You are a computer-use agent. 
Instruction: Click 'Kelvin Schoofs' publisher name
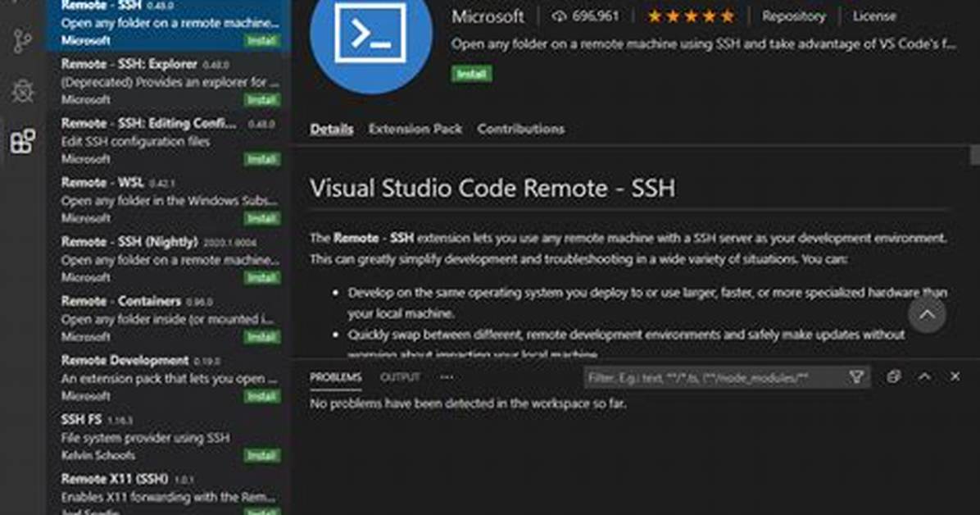click(98, 455)
